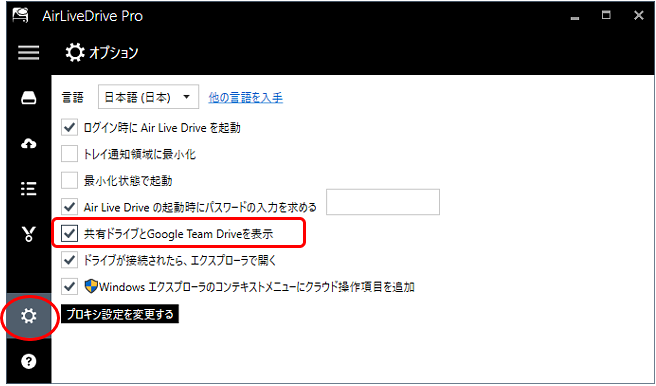Open the 言語 language dropdown

(149, 97)
